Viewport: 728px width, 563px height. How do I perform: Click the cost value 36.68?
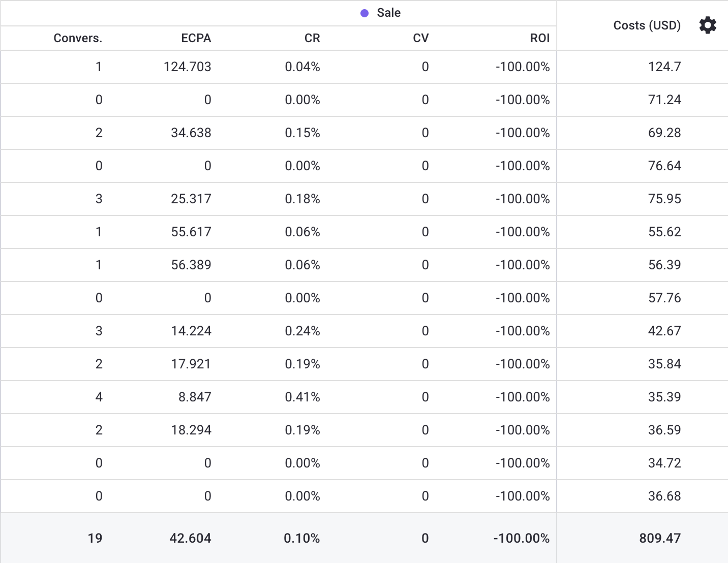click(664, 496)
